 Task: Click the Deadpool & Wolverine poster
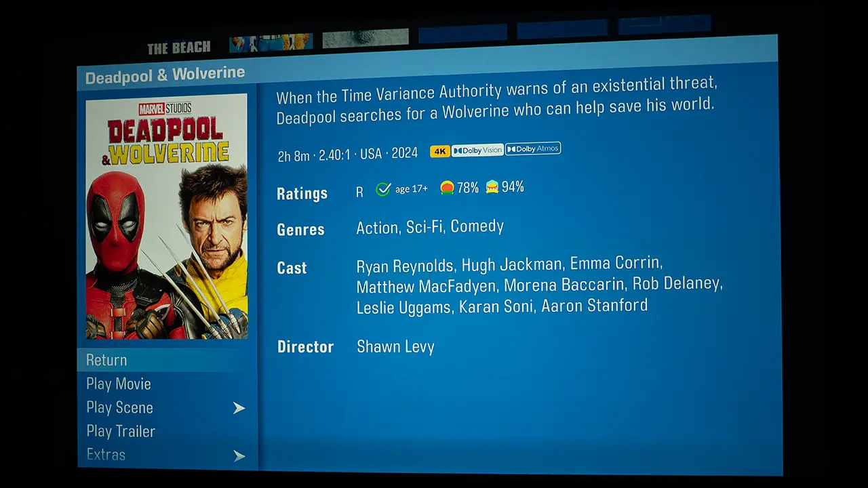pyautogui.click(x=167, y=216)
